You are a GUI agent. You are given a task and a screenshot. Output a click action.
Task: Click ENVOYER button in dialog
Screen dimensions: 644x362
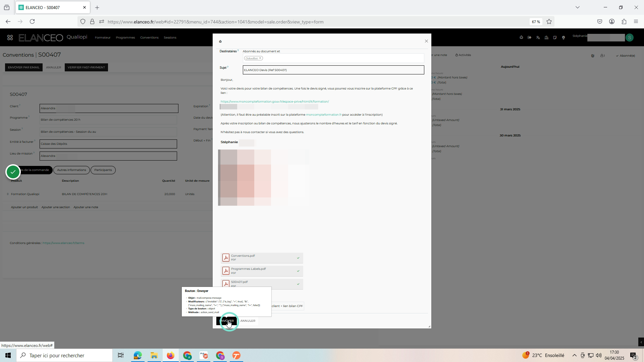point(226,321)
